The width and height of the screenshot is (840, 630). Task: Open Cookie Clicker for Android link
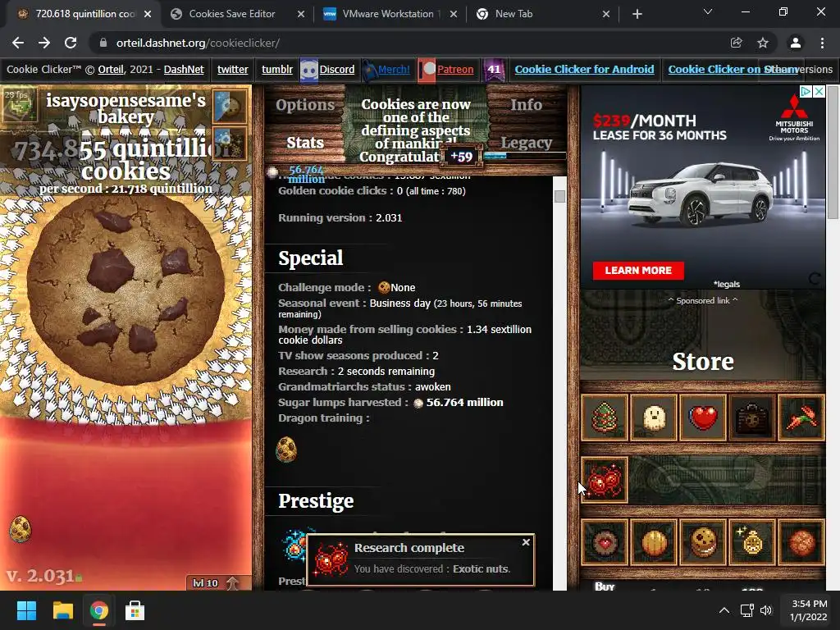[x=584, y=70]
